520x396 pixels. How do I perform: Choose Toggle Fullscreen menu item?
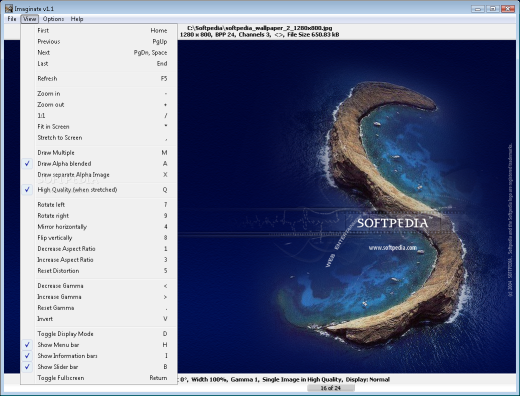coord(99,378)
